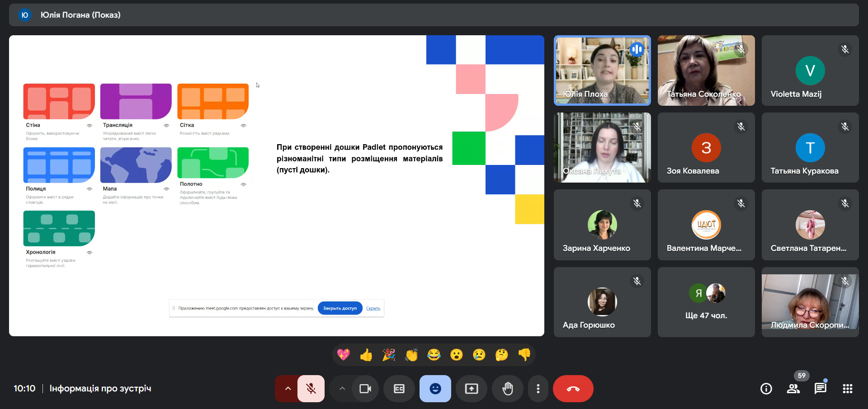Start presenting your screen
Screen dimensions: 868x409
(472, 389)
